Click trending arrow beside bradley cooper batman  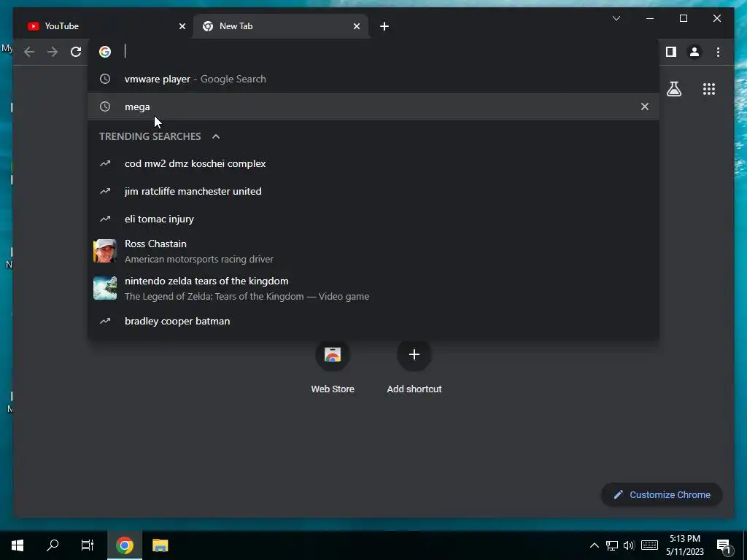[105, 321]
